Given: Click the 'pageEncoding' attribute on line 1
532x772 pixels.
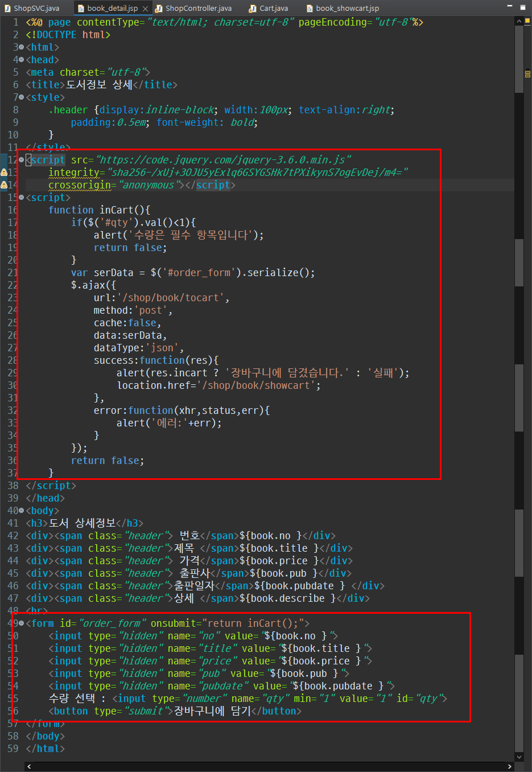Looking at the screenshot, I should (x=332, y=22).
